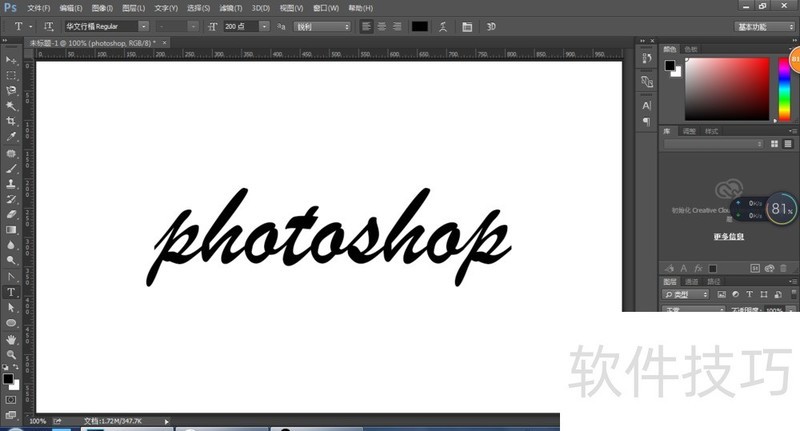Switch to the 色板 tab

point(691,49)
